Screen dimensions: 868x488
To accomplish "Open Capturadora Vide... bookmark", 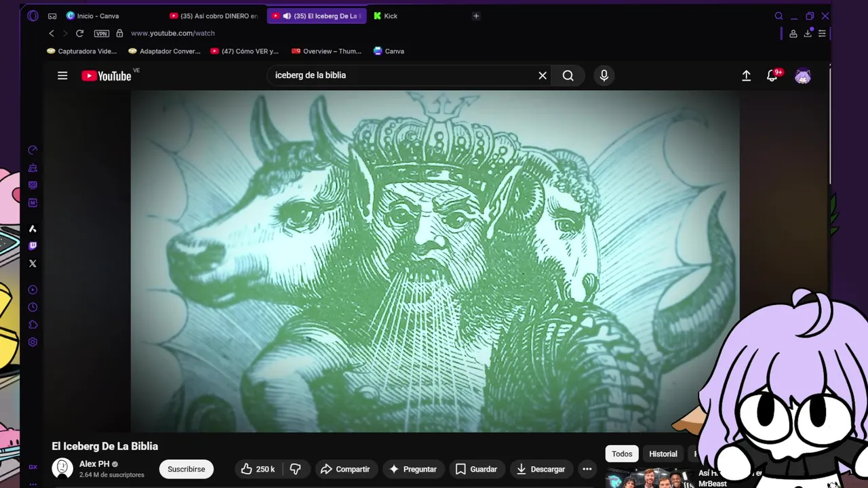I will point(81,51).
